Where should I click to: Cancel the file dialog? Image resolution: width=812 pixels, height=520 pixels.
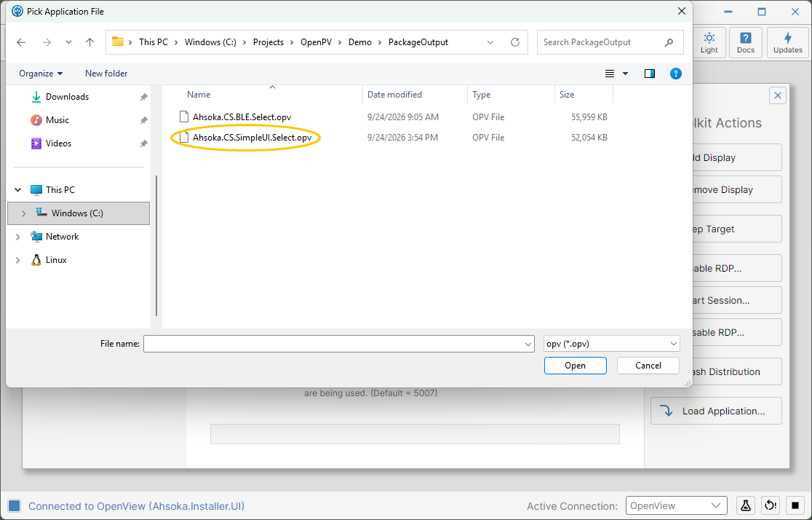point(648,366)
